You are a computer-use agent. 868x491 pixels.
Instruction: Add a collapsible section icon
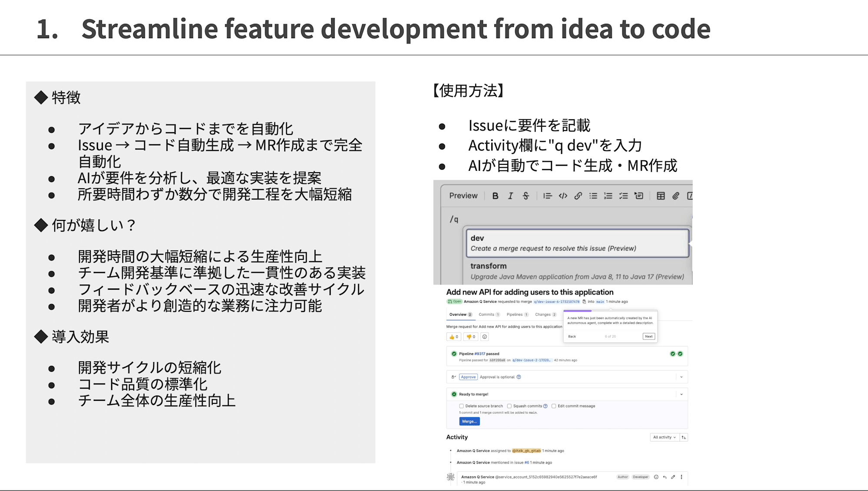(x=639, y=196)
